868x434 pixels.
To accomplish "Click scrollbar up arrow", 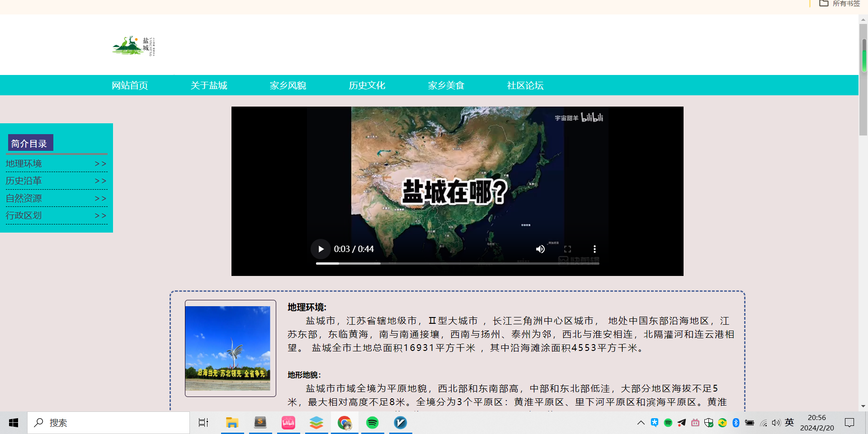I will [x=863, y=19].
